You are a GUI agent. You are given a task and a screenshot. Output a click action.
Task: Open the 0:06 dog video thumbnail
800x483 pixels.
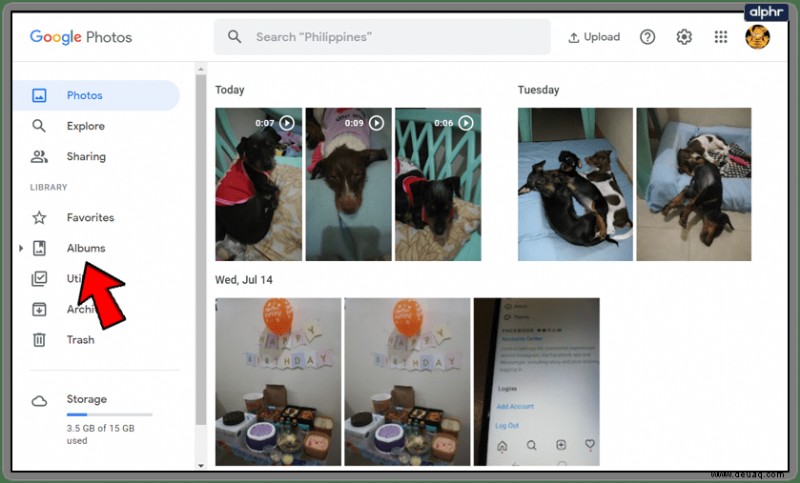pyautogui.click(x=438, y=184)
